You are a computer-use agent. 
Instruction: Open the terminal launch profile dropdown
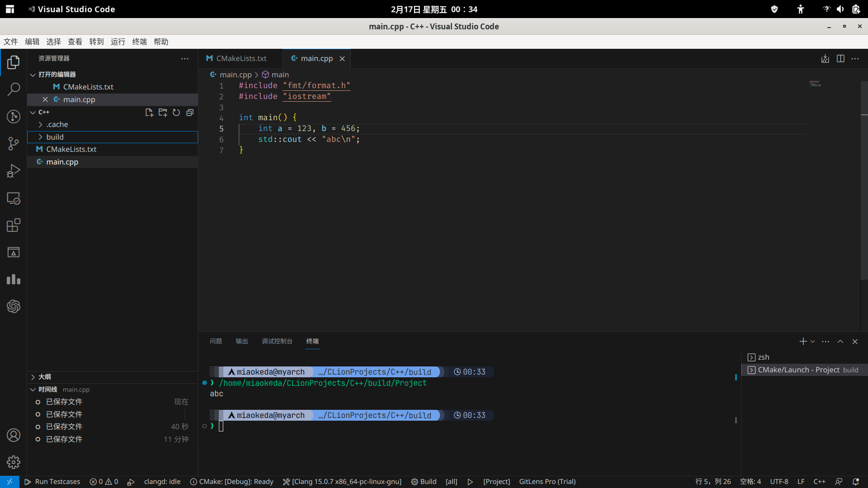click(x=812, y=342)
